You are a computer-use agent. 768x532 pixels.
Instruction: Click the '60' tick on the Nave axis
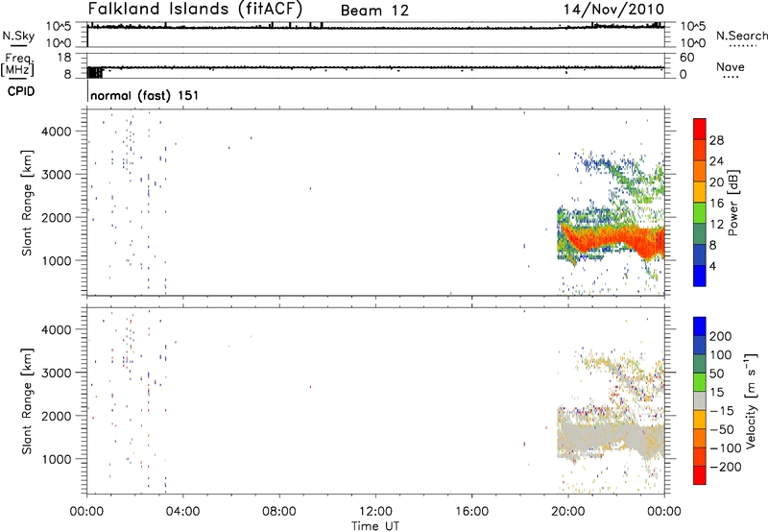pos(686,58)
